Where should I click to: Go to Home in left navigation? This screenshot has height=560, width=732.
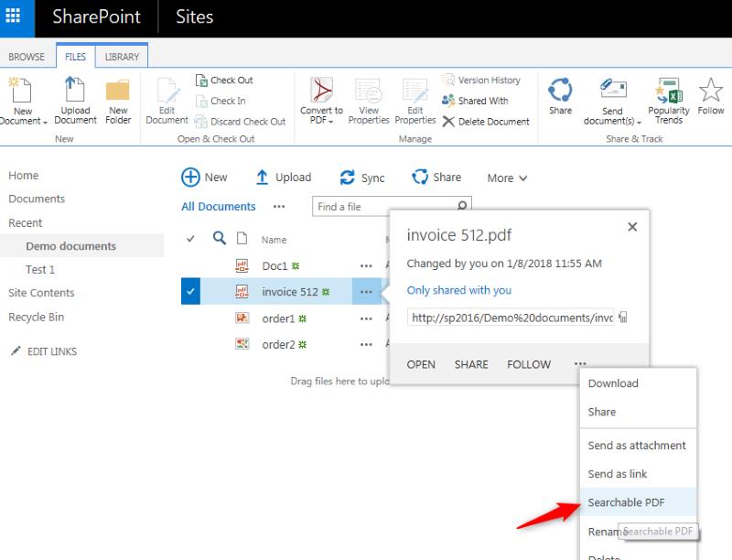24,176
